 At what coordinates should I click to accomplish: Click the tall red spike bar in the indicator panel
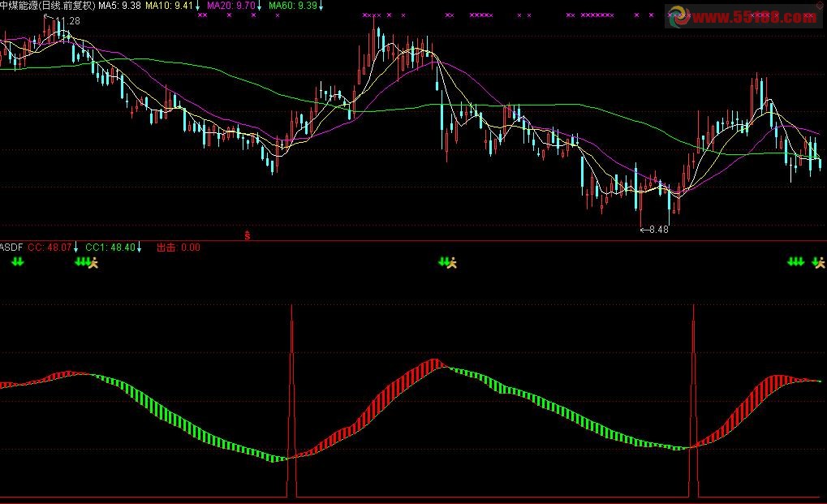click(292, 365)
